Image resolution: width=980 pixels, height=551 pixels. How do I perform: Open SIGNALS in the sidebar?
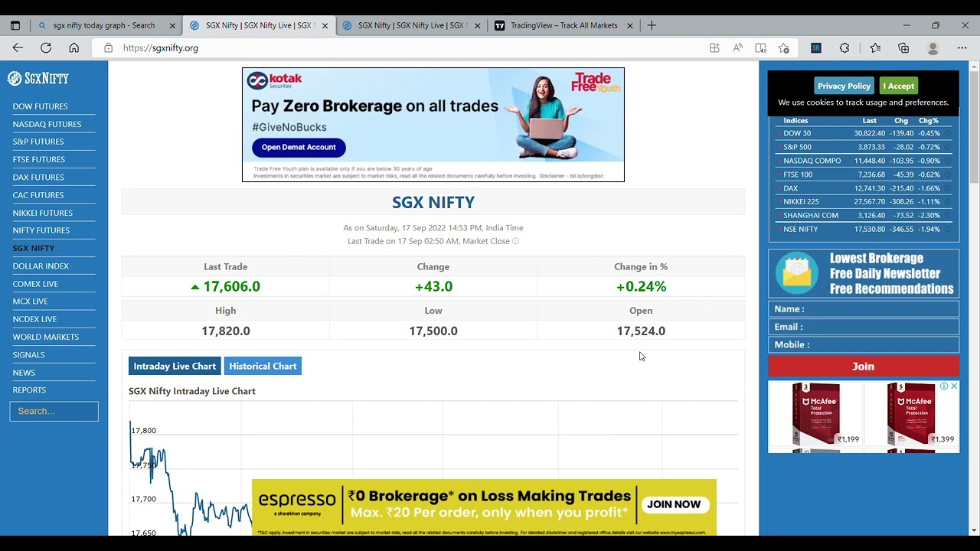[28, 355]
